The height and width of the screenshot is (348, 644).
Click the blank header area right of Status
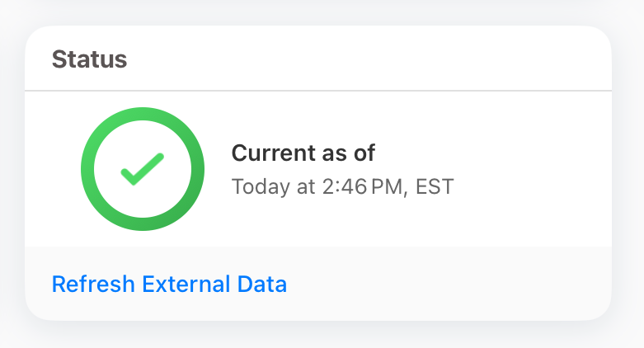pos(371,59)
